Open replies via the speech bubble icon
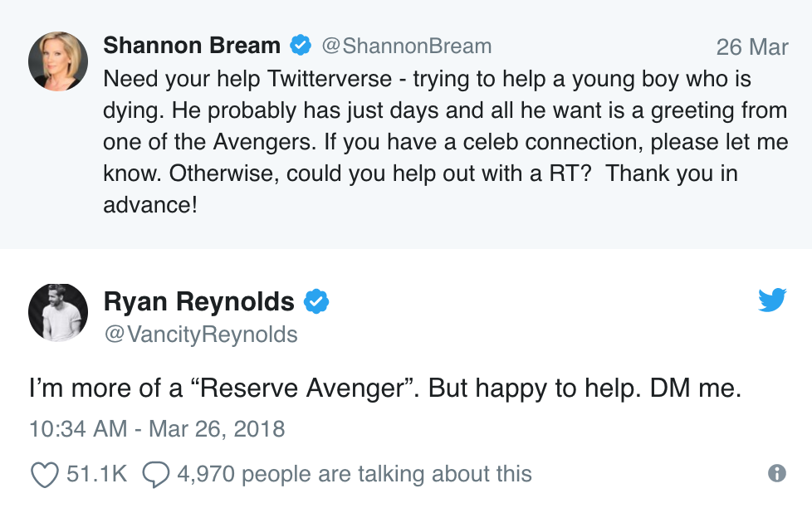This screenshot has height=508, width=812. tap(155, 474)
